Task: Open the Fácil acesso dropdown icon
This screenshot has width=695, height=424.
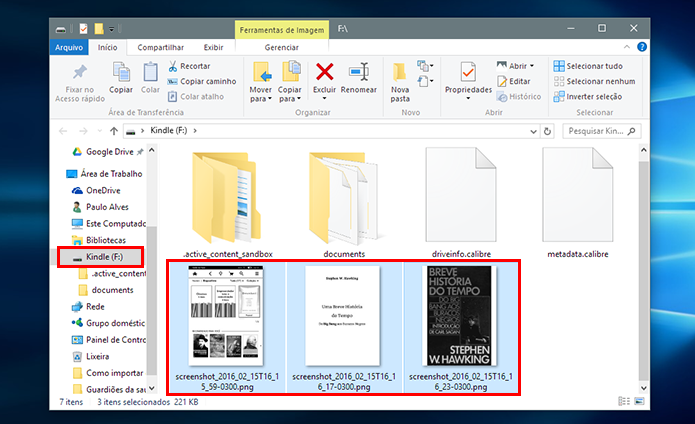Action: (x=425, y=81)
